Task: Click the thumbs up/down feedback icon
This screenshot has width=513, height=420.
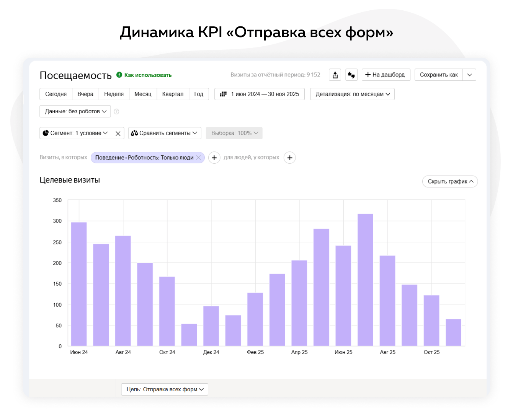Action: (x=351, y=75)
